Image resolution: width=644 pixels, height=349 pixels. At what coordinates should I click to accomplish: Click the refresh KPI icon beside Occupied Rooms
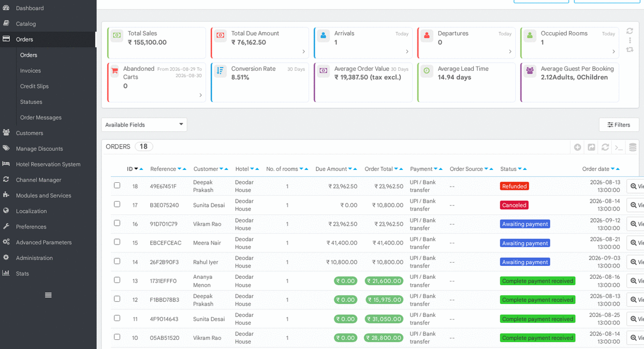630,31
